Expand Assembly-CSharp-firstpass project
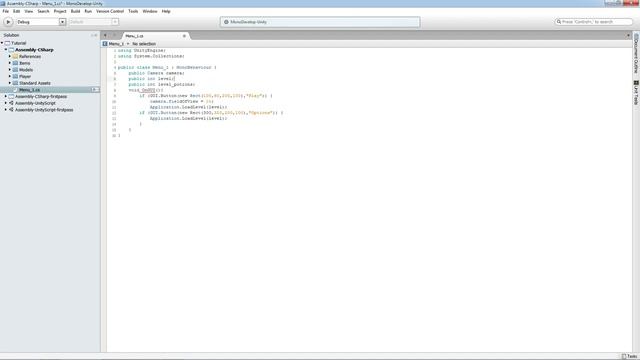This screenshot has height=360, width=640. point(6,96)
